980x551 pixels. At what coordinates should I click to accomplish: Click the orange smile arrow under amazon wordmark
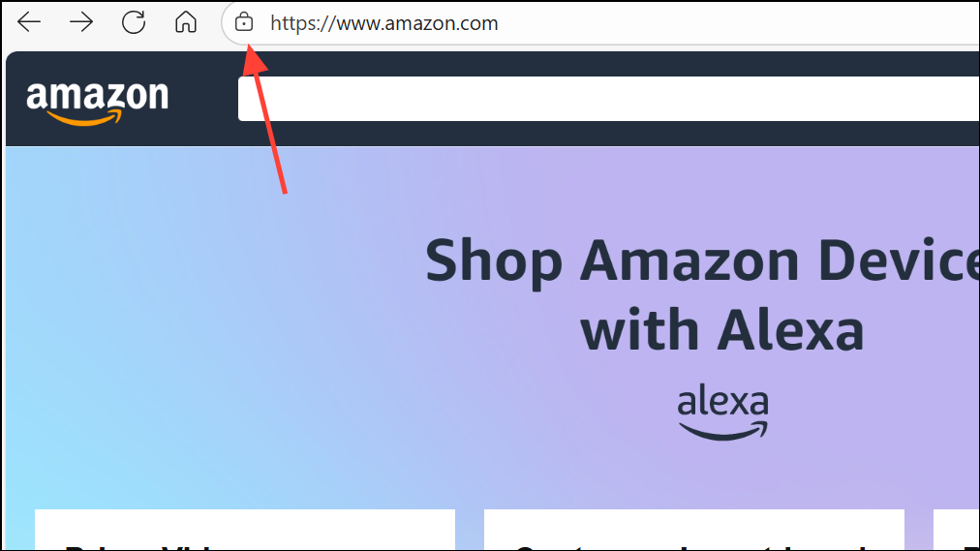[84, 117]
